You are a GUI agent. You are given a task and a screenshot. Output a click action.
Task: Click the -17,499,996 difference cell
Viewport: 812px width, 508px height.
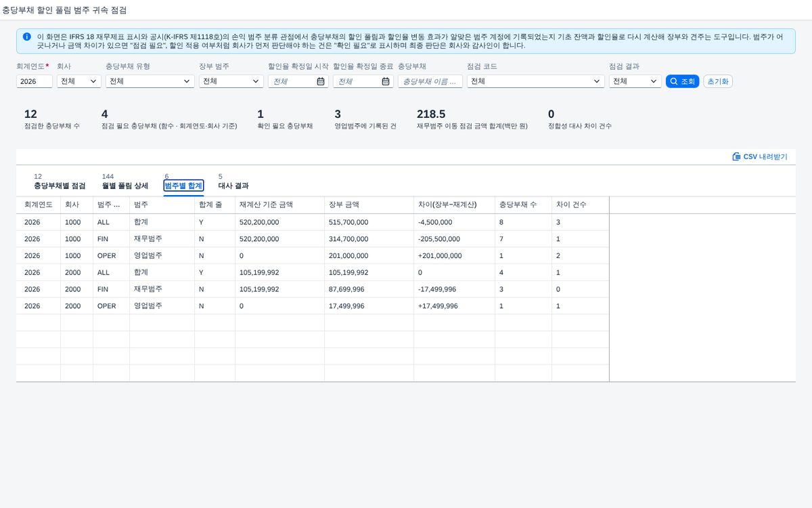coord(454,289)
